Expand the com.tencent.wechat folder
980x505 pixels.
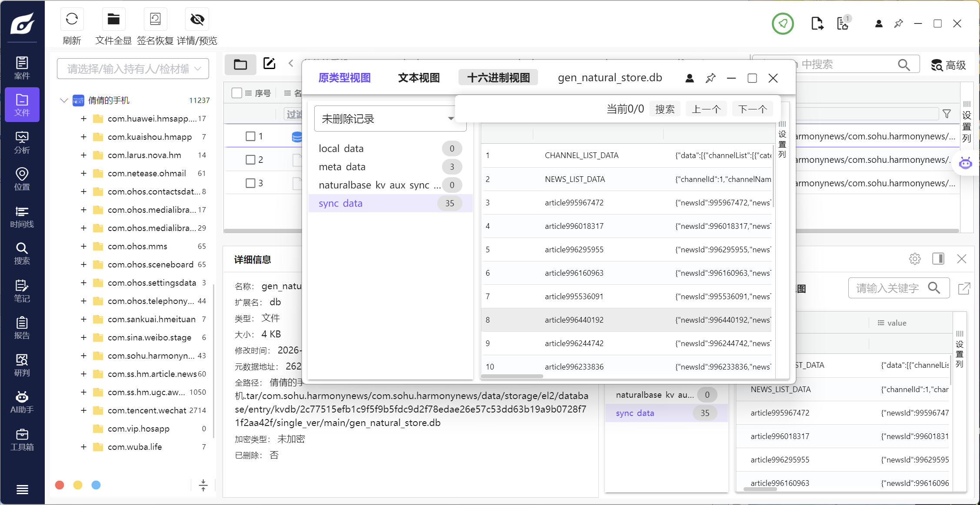83,410
